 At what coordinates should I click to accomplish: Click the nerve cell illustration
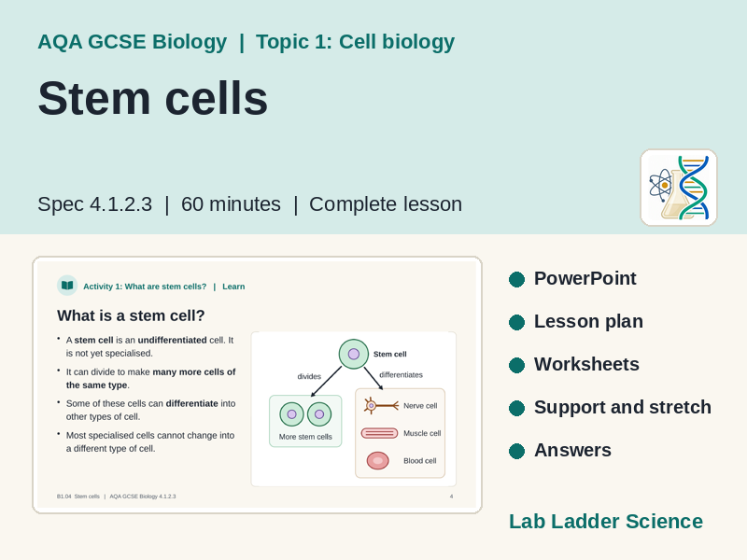381,406
